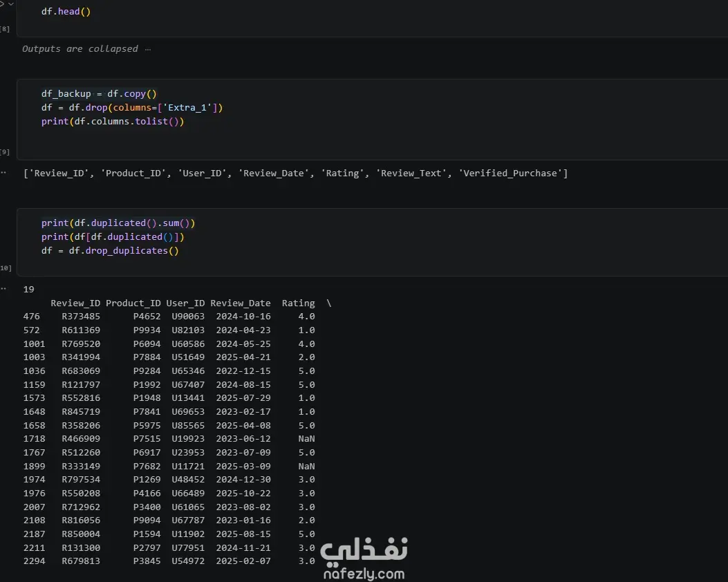
Task: Click user ID U67787
Action: 188,520
